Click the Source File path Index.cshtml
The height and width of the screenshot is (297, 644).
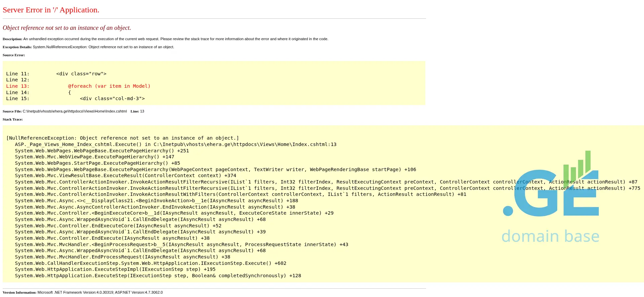pyautogui.click(x=75, y=112)
